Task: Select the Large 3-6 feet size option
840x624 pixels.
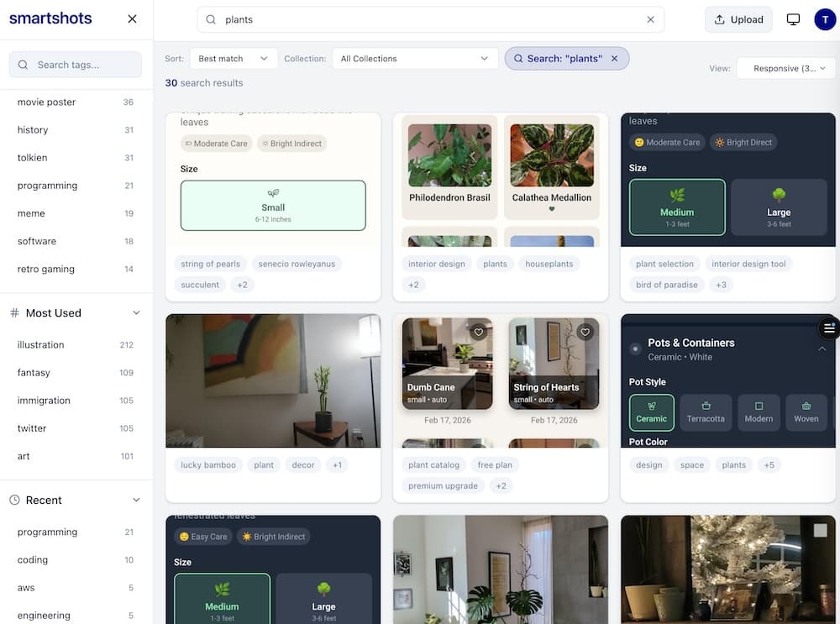Action: [779, 207]
